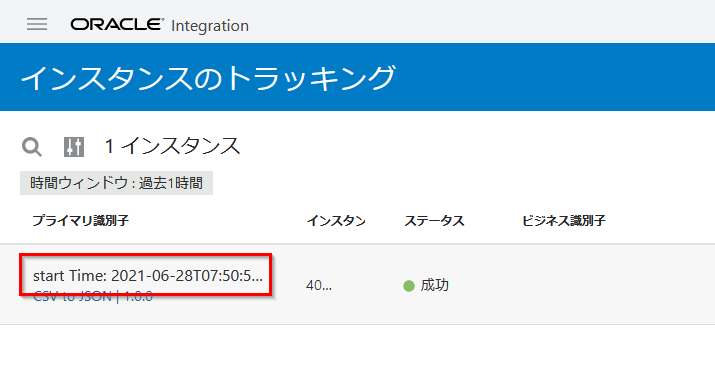Sort by プライマリ識別子 column header
Image resolution: width=715 pixels, height=375 pixels.
pos(81,221)
